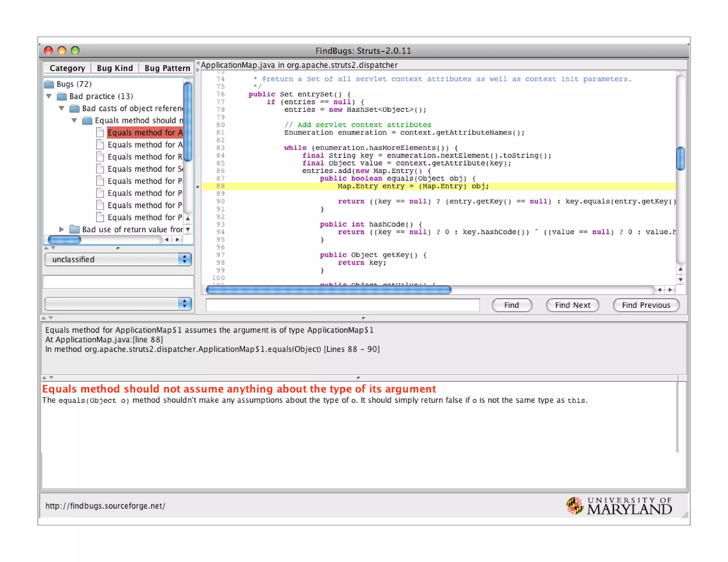Screen dimensions: 728x562
Task: Click University of Maryland logo
Action: coord(619,506)
